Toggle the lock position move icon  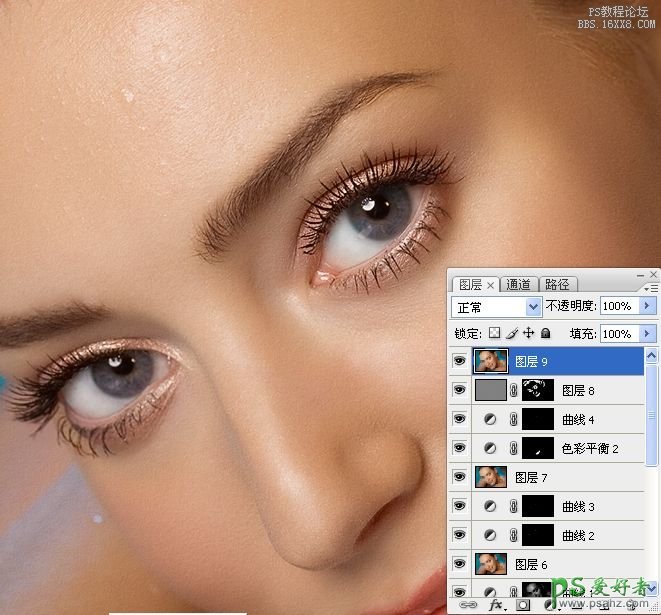tap(528, 333)
